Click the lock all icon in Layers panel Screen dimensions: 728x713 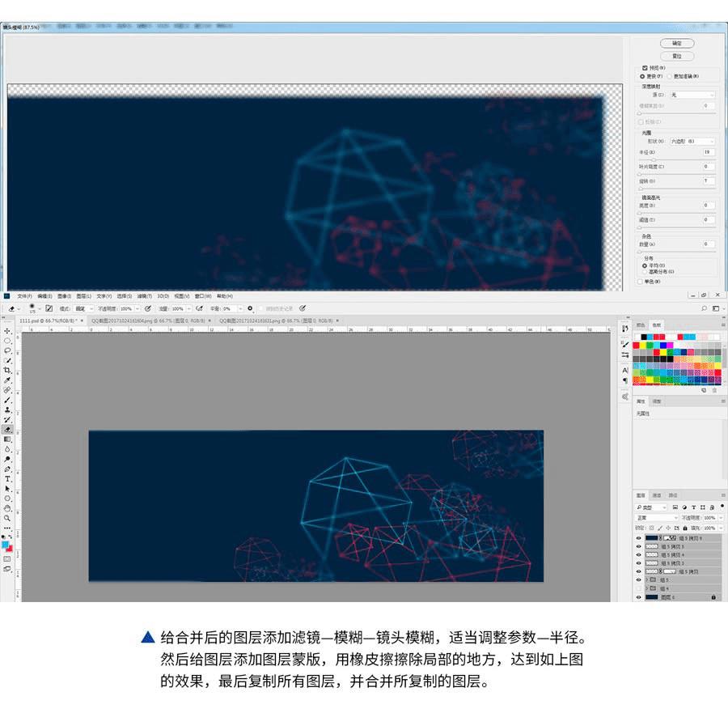point(685,528)
